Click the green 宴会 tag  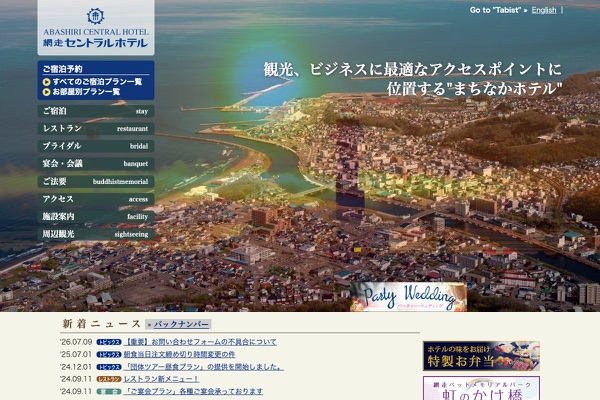(109, 392)
